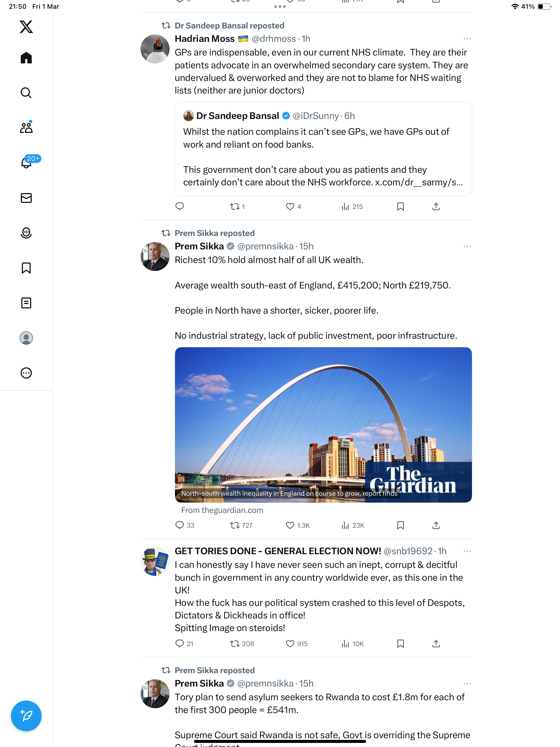Open the theguardian.com source link
The height and width of the screenshot is (747, 560).
[x=222, y=510]
